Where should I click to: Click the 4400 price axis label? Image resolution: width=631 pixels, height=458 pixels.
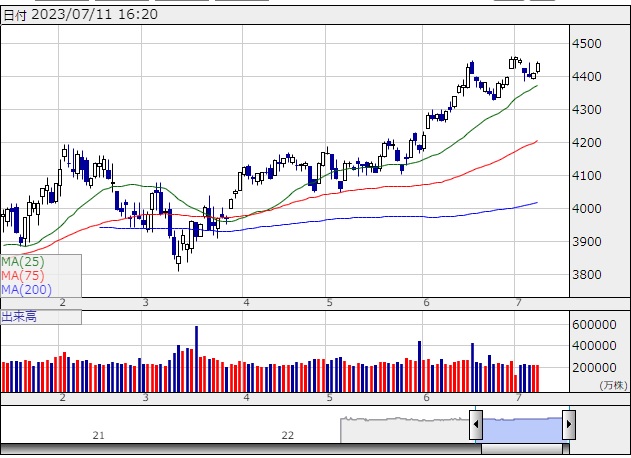coord(586,76)
